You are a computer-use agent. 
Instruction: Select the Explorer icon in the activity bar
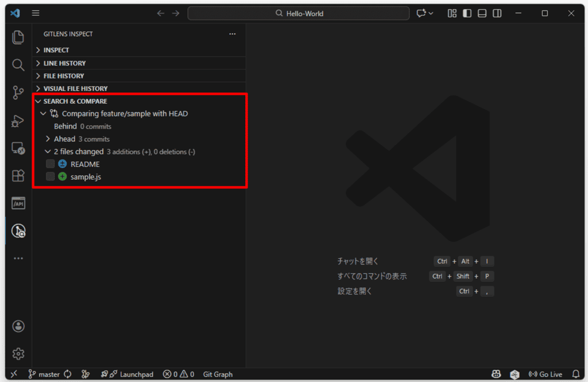point(18,37)
